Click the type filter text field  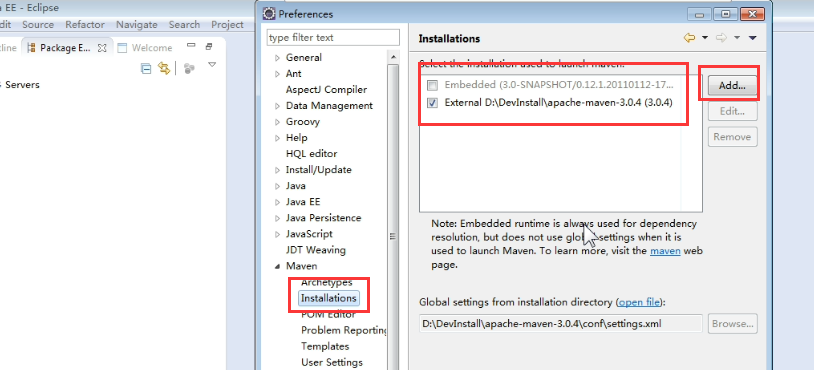pyautogui.click(x=333, y=38)
